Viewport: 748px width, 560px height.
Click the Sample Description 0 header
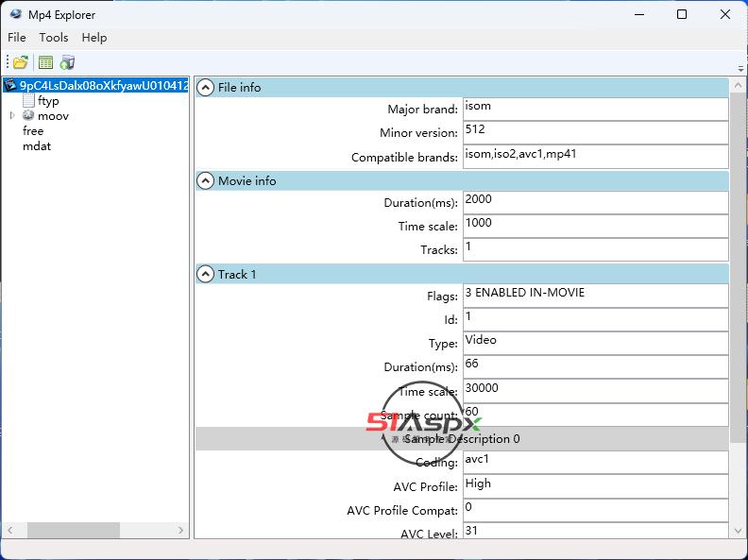tap(462, 438)
